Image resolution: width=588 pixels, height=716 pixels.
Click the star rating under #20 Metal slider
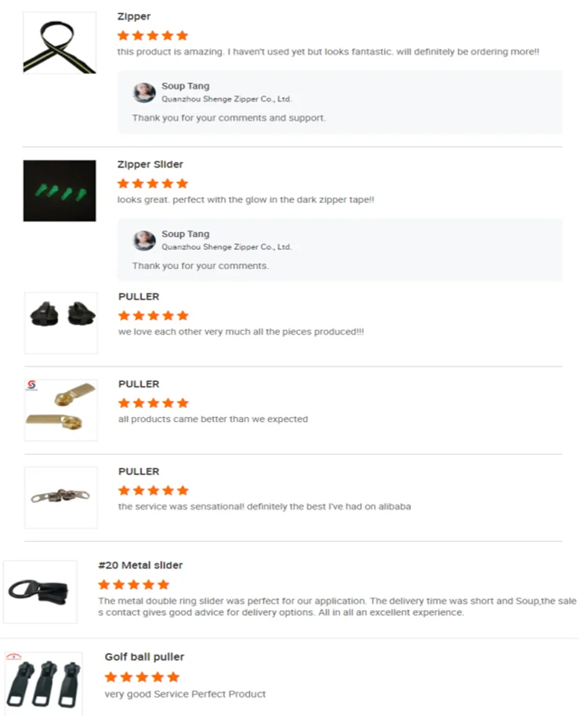pyautogui.click(x=134, y=584)
